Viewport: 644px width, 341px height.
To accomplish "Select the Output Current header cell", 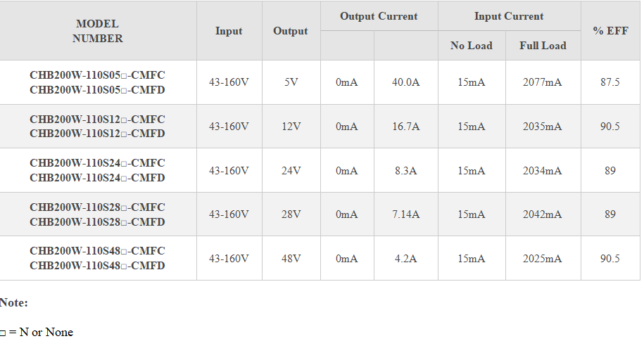I will click(x=379, y=16).
